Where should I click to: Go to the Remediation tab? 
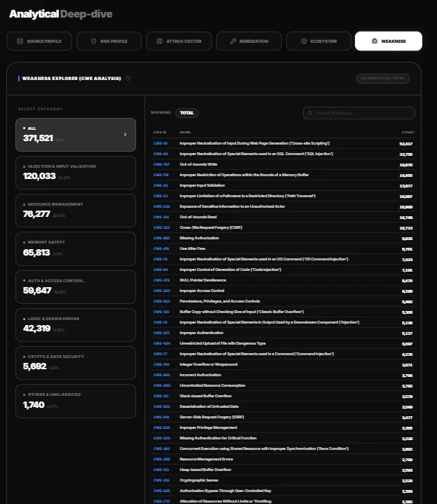point(249,41)
